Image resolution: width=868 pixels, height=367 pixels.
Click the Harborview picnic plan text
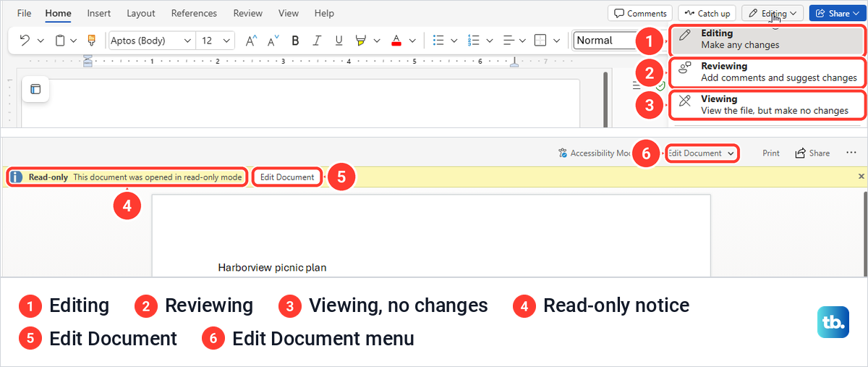coord(272,268)
